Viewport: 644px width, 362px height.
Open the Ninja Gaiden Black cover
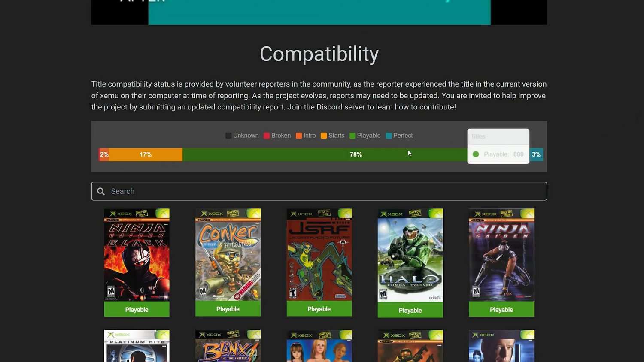coord(137,255)
